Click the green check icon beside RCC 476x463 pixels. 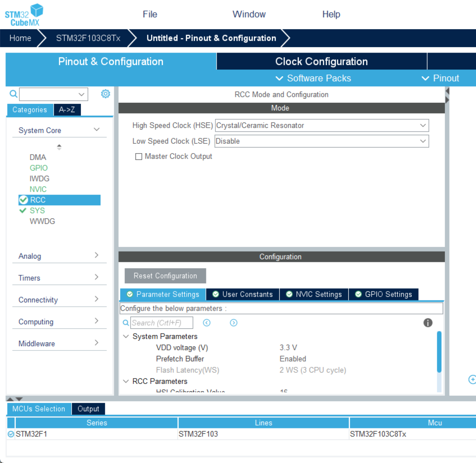(x=23, y=200)
